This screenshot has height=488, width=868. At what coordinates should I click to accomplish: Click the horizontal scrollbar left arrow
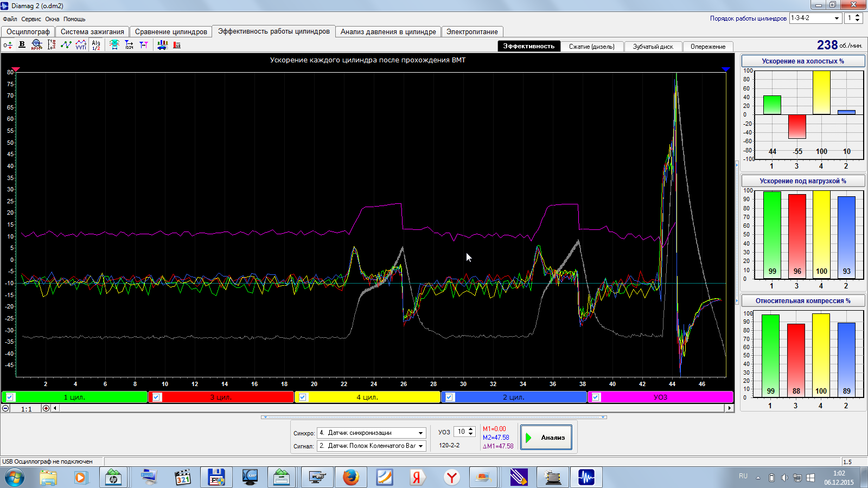tap(55, 408)
